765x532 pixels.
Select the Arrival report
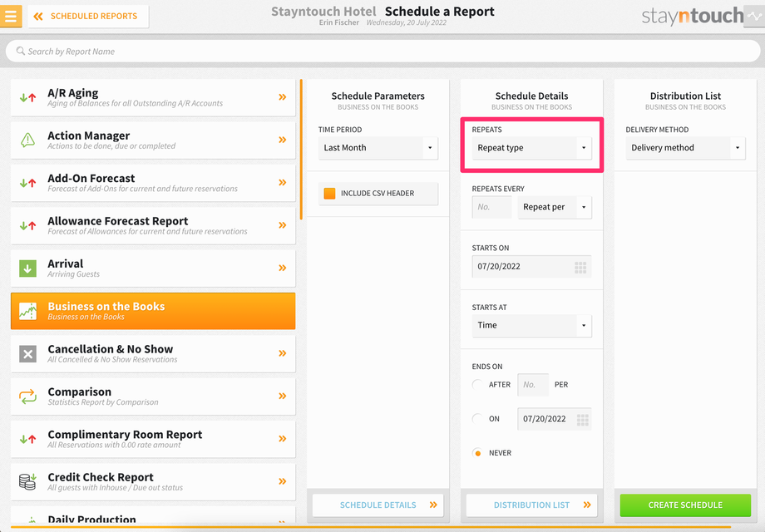(x=153, y=268)
